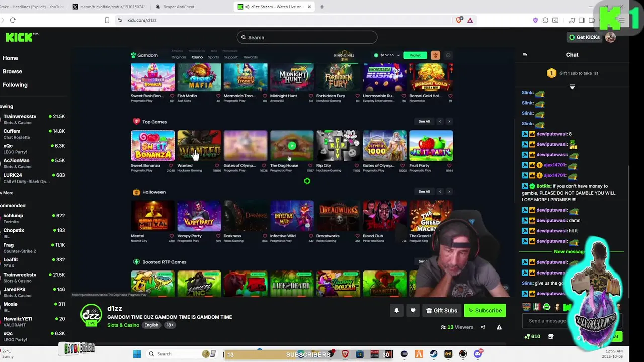Click the bookmark icon in address bar
644x362 pixels.
(x=107, y=20)
